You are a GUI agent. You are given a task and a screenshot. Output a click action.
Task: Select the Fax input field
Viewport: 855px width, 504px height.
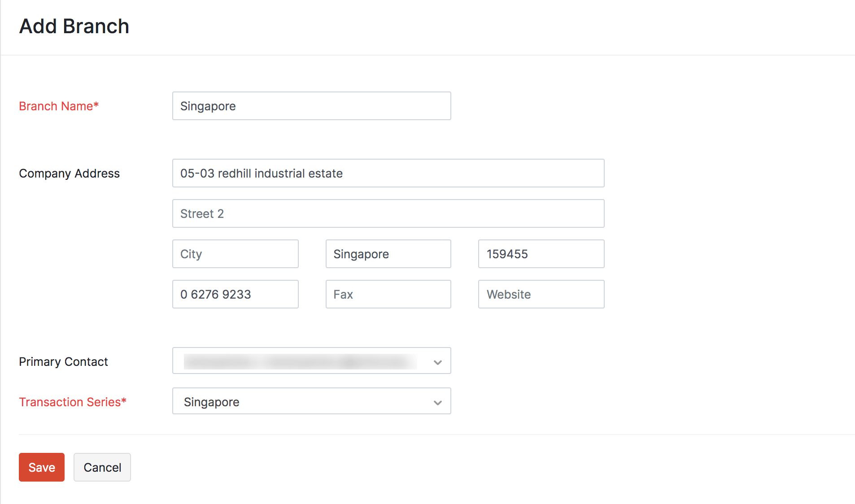point(388,294)
